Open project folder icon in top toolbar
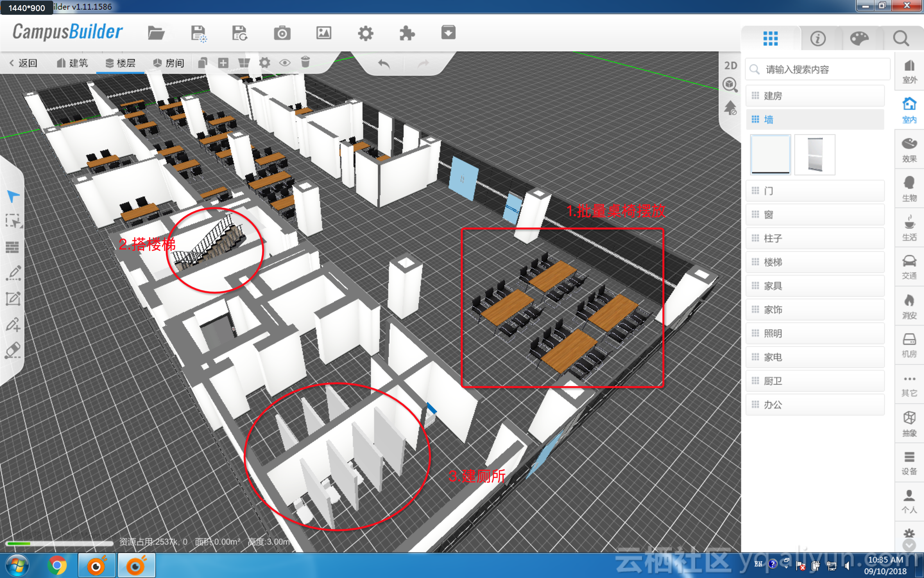 (x=156, y=33)
